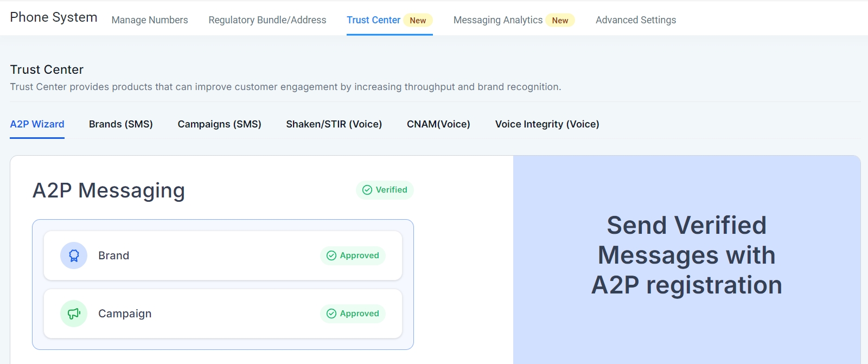Screen dimensions: 868x364
Task: Open the Manage Numbers tab
Action: pos(150,20)
